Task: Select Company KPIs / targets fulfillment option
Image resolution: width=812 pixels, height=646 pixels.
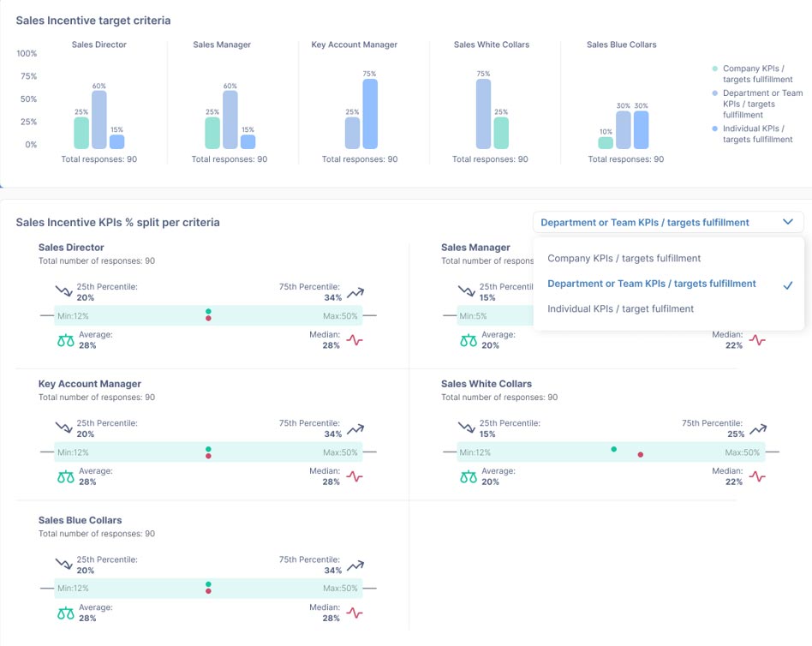Action: [624, 258]
